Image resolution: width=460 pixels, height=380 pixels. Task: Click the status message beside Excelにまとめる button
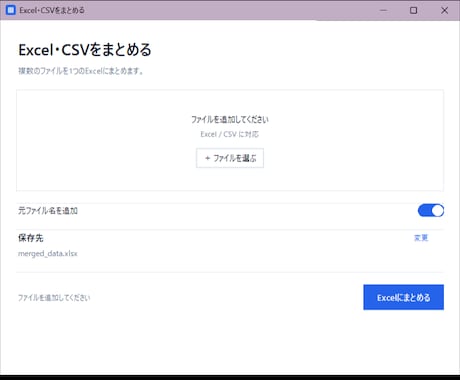(54, 298)
